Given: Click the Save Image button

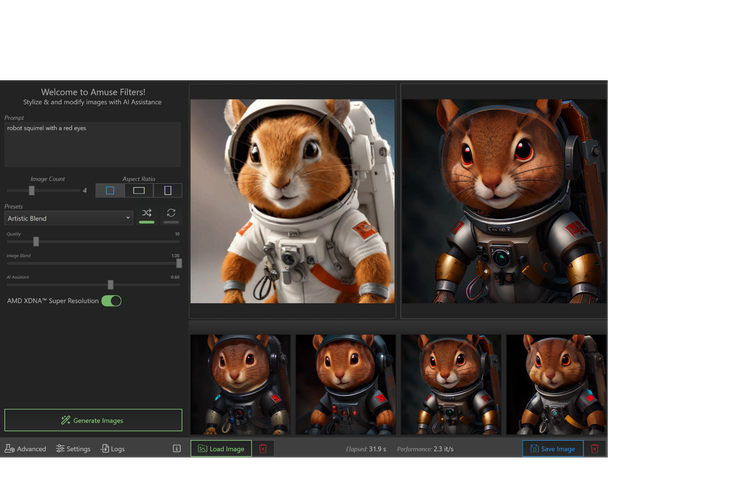Looking at the screenshot, I should click(x=552, y=449).
